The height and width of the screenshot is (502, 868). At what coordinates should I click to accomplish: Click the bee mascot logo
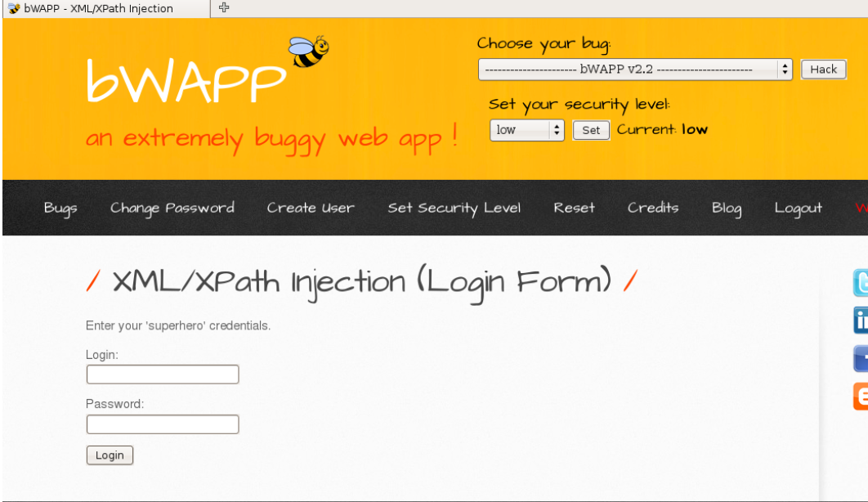point(308,52)
